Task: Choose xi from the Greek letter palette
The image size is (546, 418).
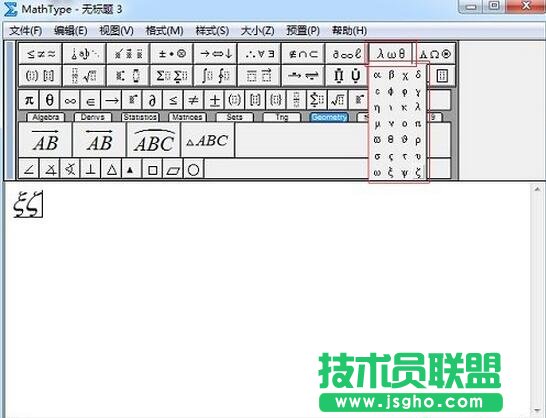Action: [391, 172]
